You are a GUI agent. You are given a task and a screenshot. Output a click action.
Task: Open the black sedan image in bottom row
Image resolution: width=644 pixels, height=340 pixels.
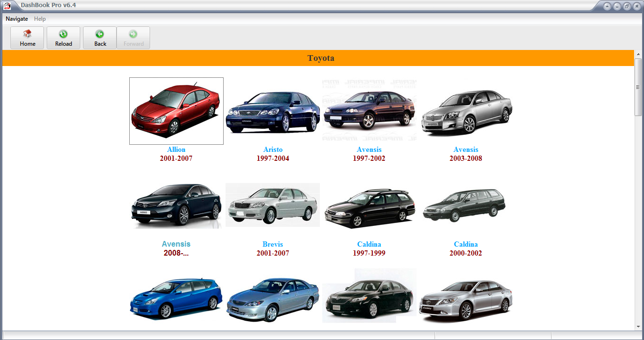coord(369,296)
